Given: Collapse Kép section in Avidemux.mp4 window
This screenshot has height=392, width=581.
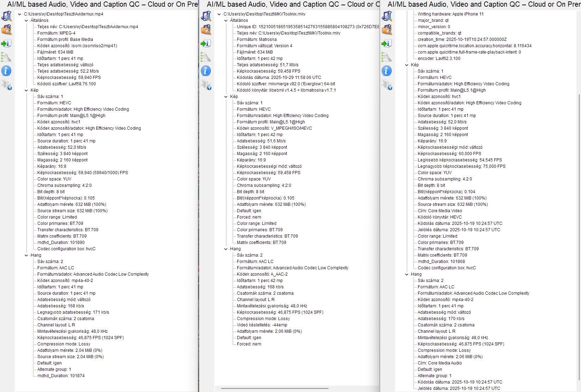Looking at the screenshot, I should click(26, 90).
